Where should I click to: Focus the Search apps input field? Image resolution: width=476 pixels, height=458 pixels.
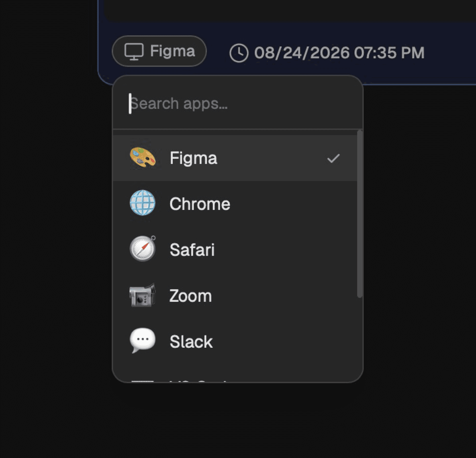click(238, 103)
